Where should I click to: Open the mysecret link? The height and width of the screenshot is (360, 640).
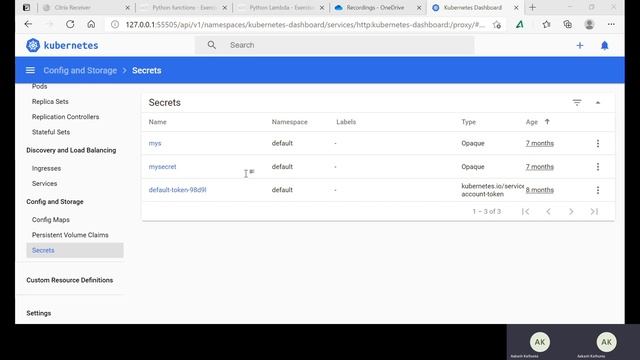click(x=162, y=167)
